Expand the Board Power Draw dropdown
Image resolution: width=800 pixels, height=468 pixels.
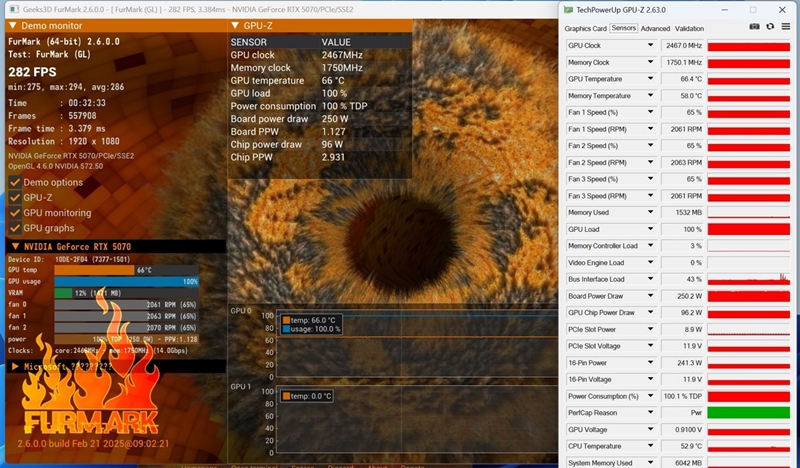(650, 296)
